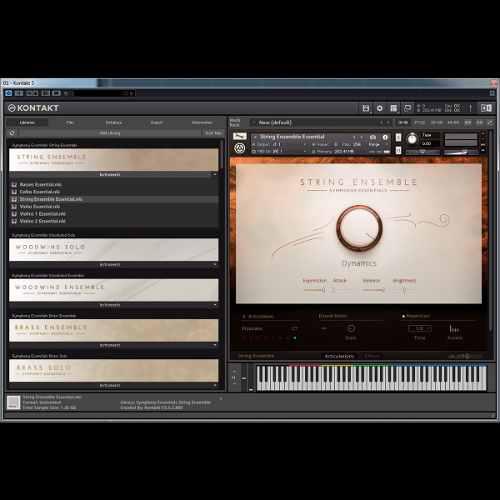This screenshot has width=500, height=500.
Task: Expand Brass Solo library Instruments arrow
Action: (x=215, y=385)
